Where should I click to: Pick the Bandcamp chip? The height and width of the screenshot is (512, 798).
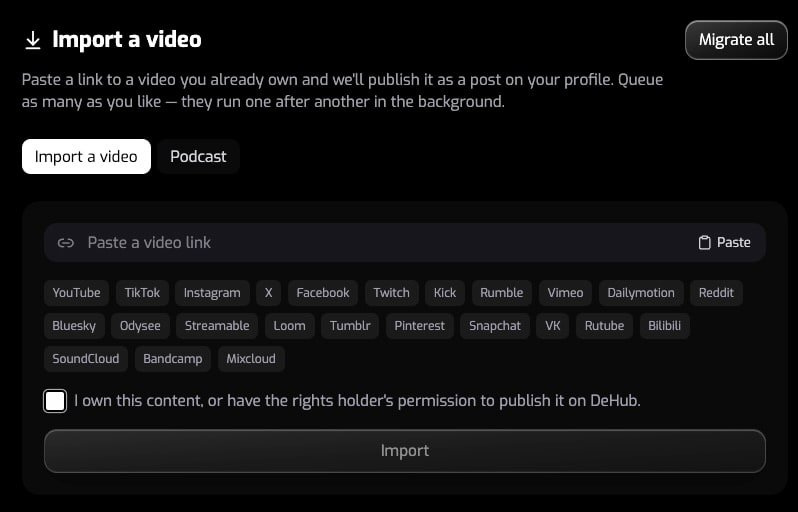173,359
